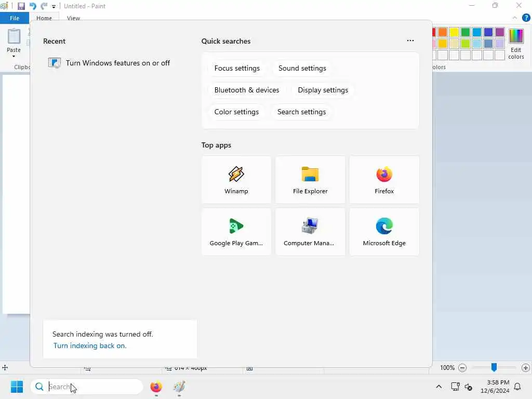Select Sound settings quick search
Image resolution: width=532 pixels, height=399 pixels.
pyautogui.click(x=302, y=68)
